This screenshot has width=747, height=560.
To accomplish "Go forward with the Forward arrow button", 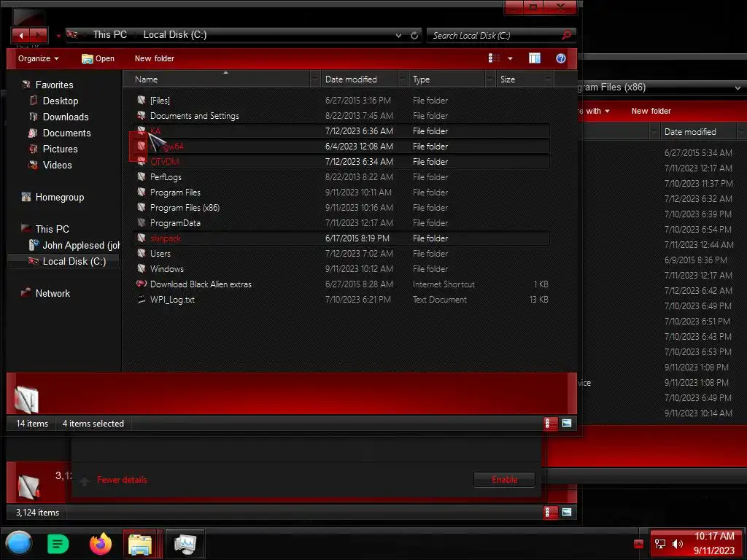I will tap(39, 35).
